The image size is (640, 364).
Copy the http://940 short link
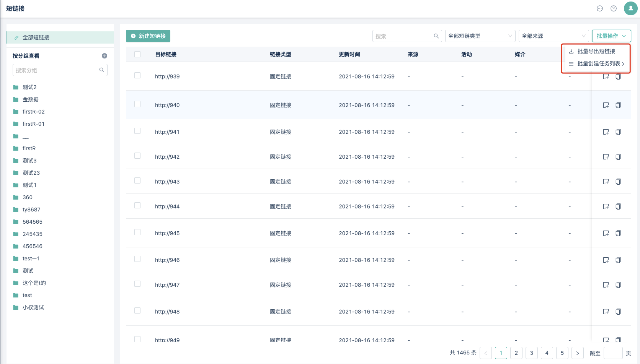pos(618,105)
